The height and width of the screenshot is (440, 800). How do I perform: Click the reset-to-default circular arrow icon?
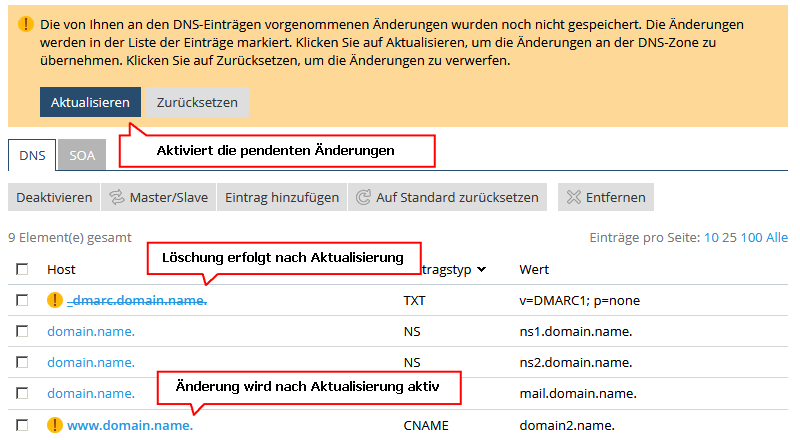363,197
